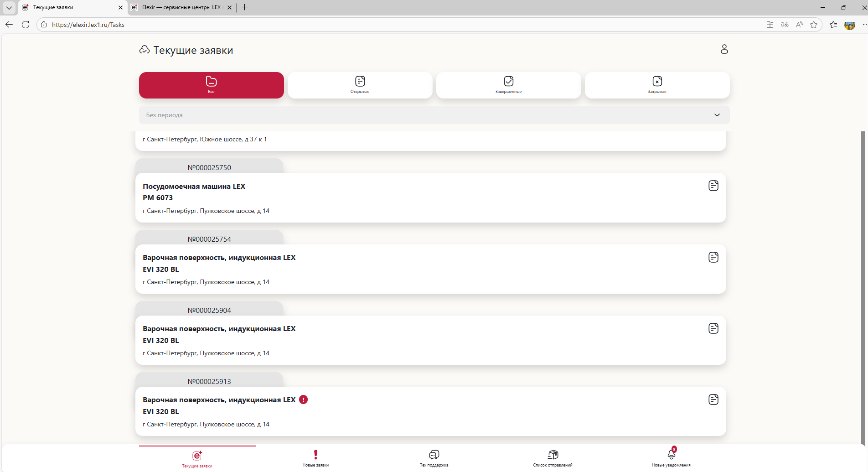Click the red alert badge on request №000025913

point(304,399)
